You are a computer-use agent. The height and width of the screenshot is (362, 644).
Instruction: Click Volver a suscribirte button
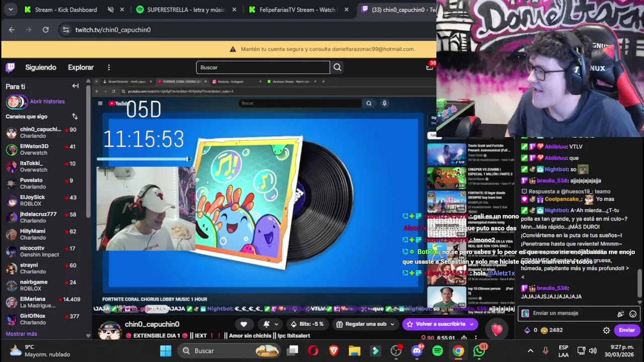[x=440, y=324]
